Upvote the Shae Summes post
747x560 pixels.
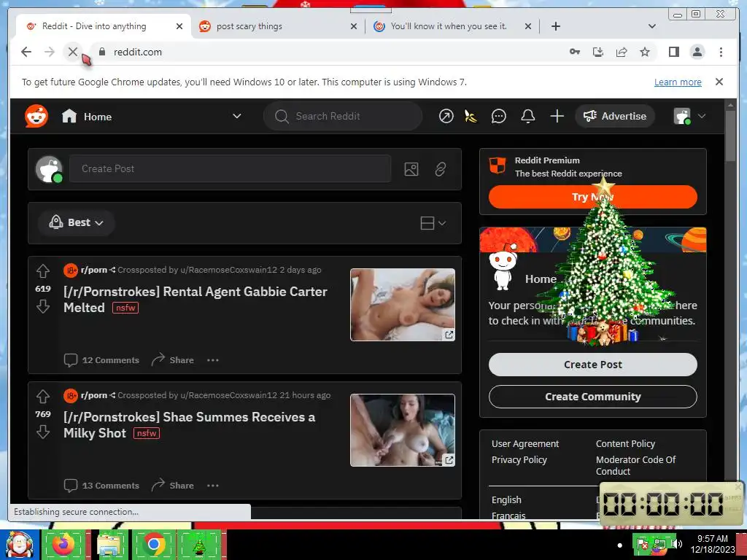pyautogui.click(x=43, y=396)
